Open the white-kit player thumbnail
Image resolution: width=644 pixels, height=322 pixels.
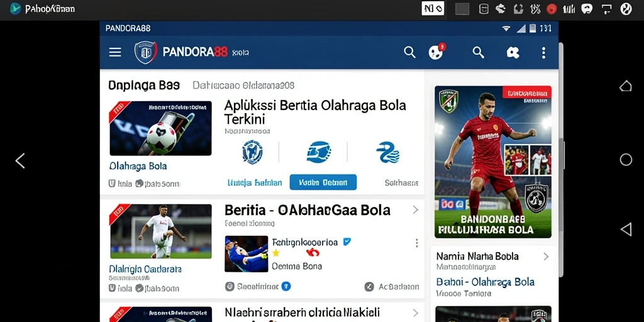pyautogui.click(x=160, y=231)
